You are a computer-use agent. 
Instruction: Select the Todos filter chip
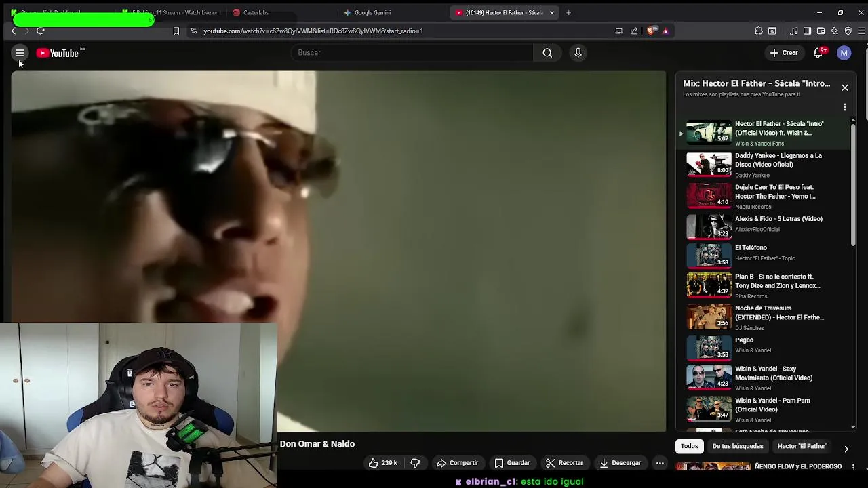[x=689, y=446]
